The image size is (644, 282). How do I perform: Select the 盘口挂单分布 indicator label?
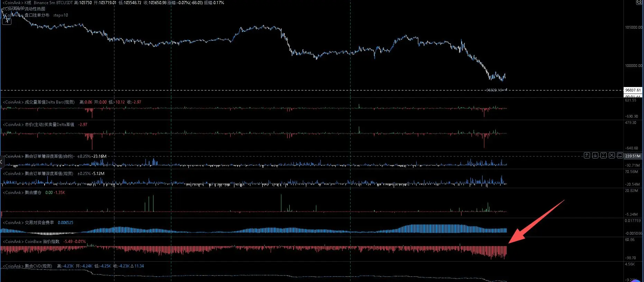pyautogui.click(x=37, y=15)
